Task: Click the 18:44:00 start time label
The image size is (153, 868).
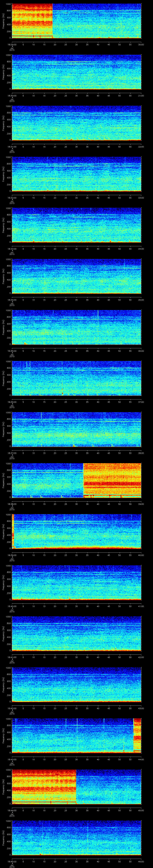Action: point(12,810)
